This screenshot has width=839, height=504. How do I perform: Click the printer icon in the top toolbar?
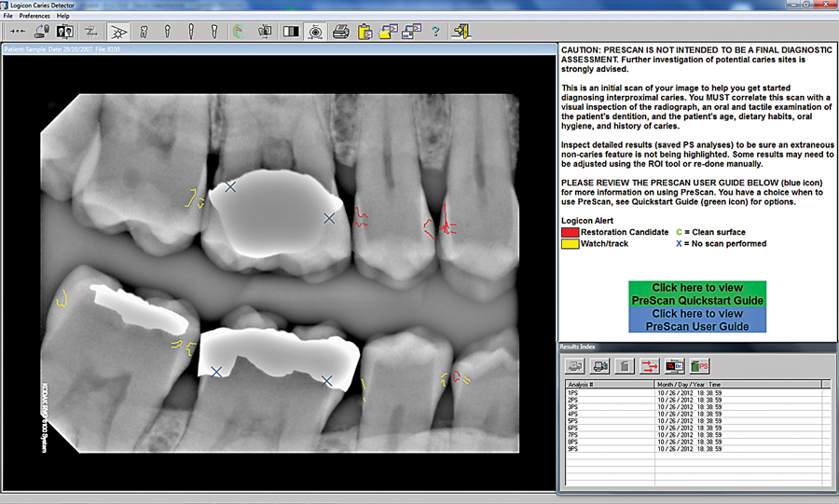(341, 32)
